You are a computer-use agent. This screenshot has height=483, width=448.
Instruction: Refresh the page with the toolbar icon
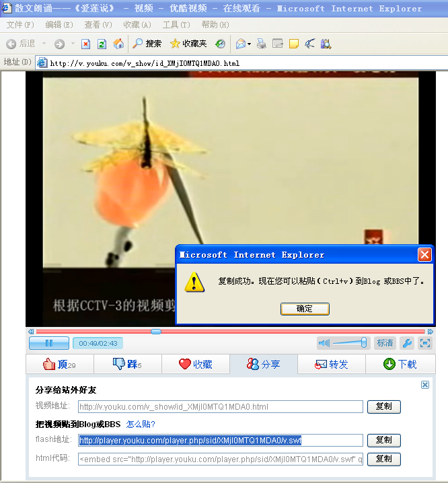pyautogui.click(x=102, y=44)
